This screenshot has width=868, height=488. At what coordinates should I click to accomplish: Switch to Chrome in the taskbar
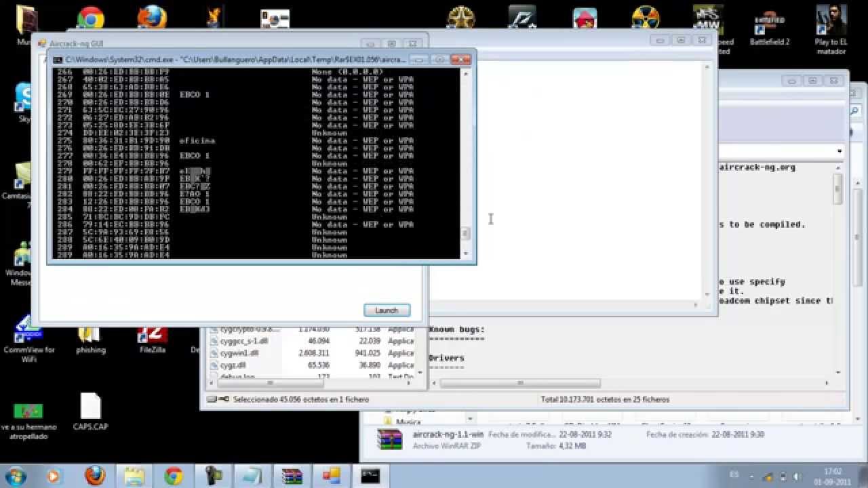tap(174, 476)
